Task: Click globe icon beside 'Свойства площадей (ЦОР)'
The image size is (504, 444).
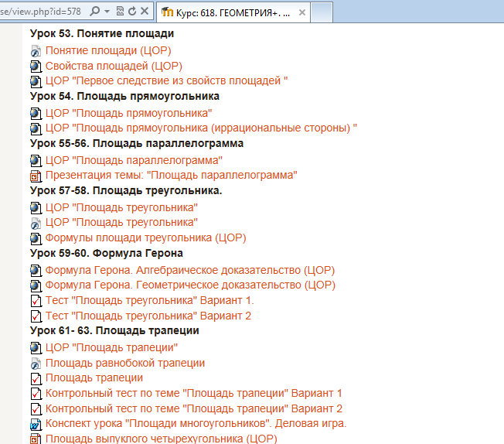Action: point(36,67)
